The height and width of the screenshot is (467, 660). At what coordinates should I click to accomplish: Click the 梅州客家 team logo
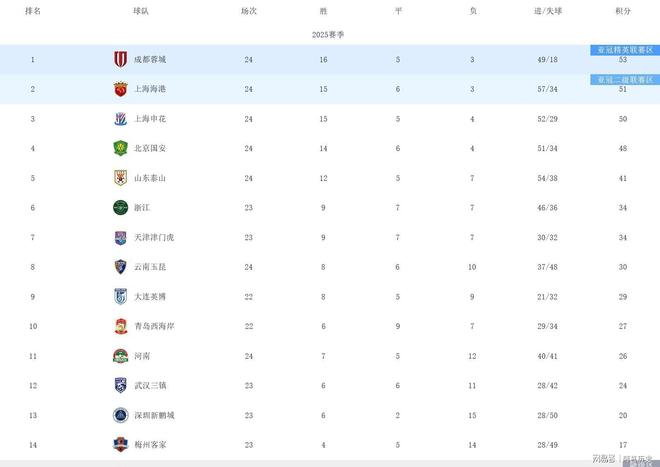tap(120, 445)
